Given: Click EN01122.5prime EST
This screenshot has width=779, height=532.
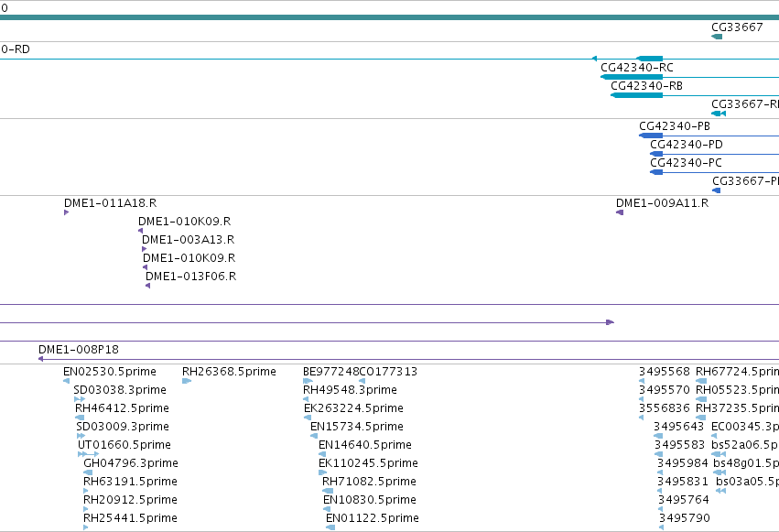Looking at the screenshot, I should pyautogui.click(x=373, y=518).
